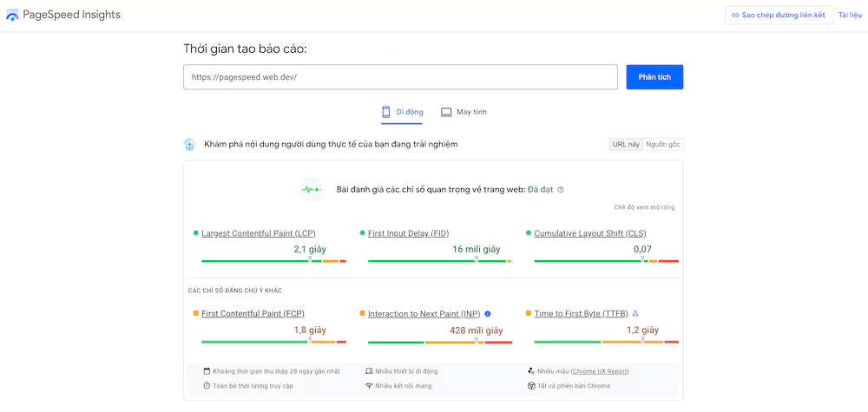This screenshot has width=868, height=412.
Task: Open Cumulative Layout Shift (CLS) link
Action: coord(590,233)
